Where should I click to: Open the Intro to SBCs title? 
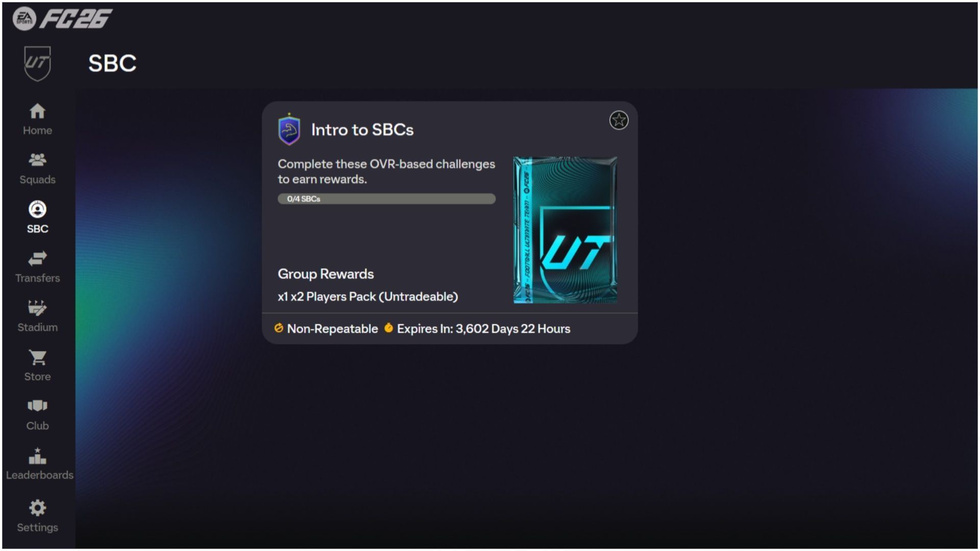point(362,130)
